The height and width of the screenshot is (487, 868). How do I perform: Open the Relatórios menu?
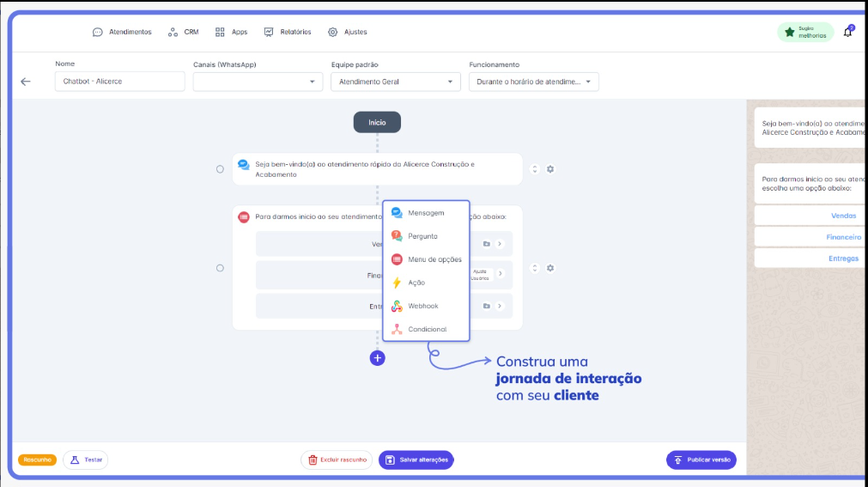click(x=288, y=32)
